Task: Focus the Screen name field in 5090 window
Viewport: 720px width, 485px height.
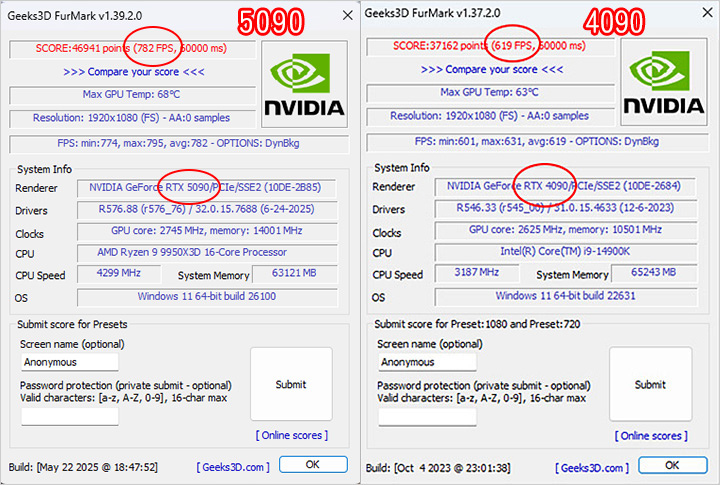Action: click(x=70, y=362)
